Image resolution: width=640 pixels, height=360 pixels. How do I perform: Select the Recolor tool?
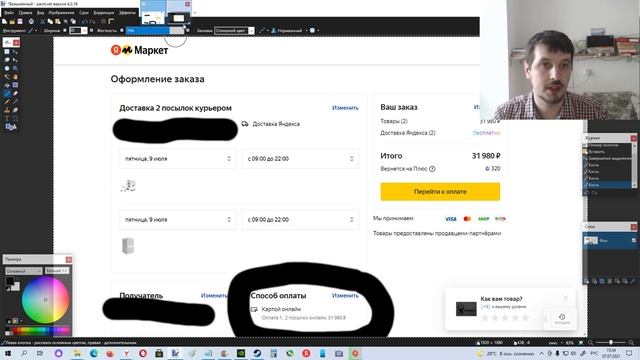point(15,110)
